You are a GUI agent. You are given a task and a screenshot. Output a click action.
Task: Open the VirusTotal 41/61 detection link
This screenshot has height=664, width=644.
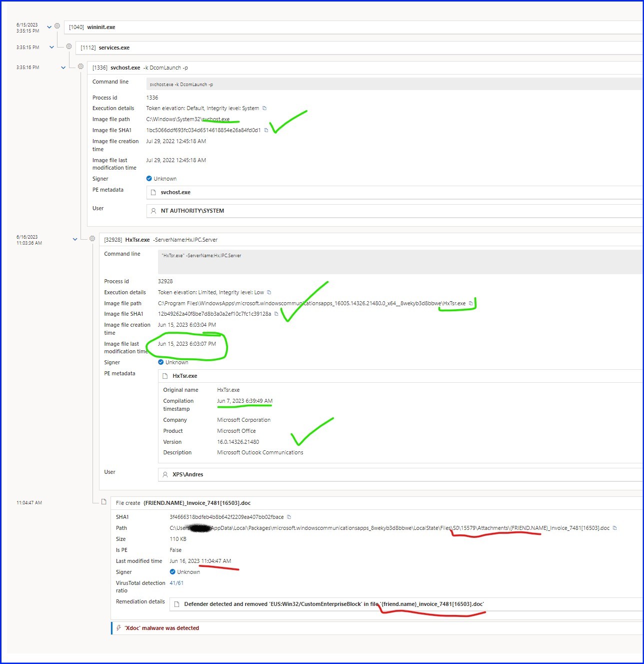(176, 583)
